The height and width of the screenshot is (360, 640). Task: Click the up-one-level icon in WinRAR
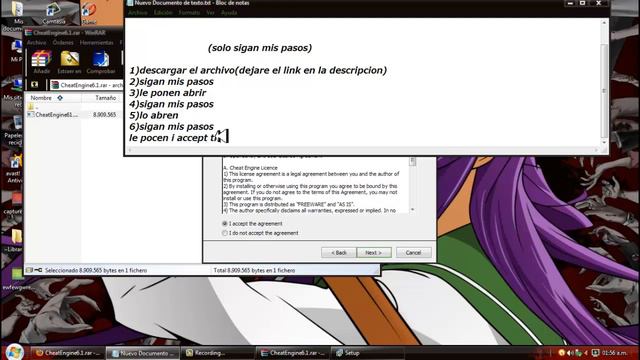click(35, 85)
